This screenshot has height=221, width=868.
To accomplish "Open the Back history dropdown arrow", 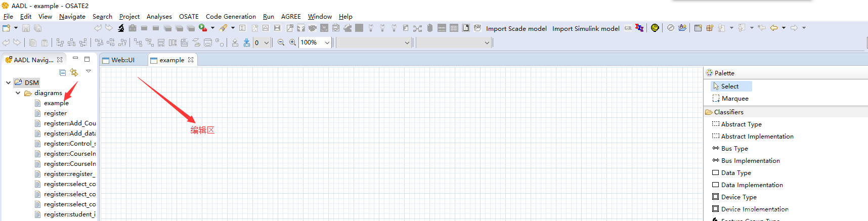I will point(784,28).
